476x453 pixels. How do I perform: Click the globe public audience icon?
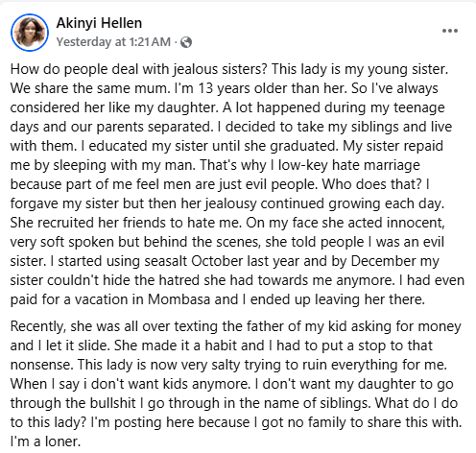point(186,42)
